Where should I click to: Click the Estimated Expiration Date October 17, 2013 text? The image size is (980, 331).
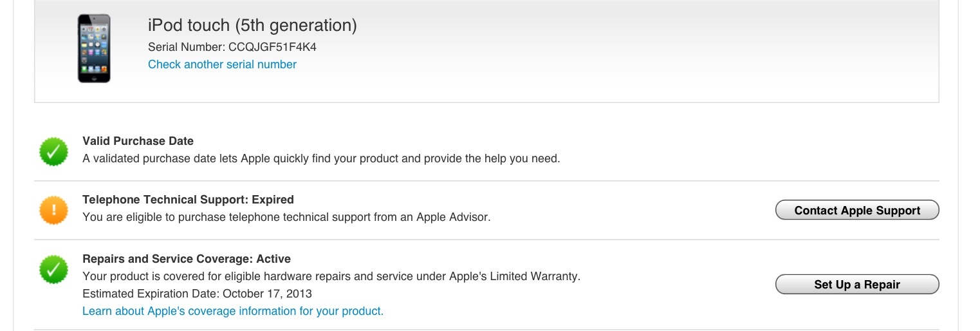197,294
